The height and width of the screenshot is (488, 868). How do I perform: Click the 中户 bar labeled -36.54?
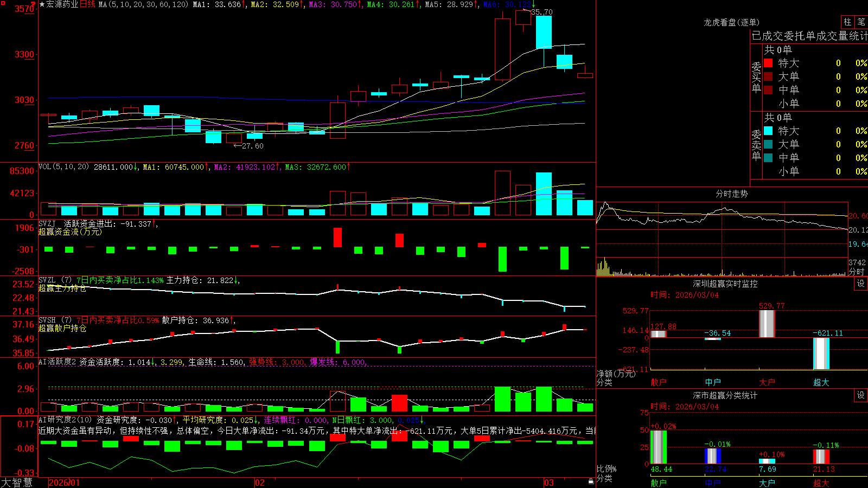click(x=713, y=338)
